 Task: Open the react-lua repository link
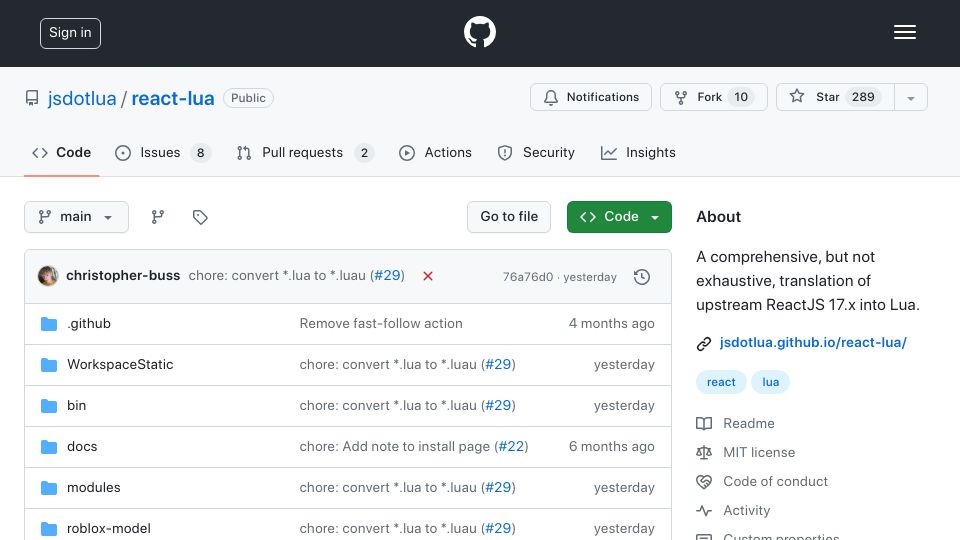pyautogui.click(x=173, y=98)
